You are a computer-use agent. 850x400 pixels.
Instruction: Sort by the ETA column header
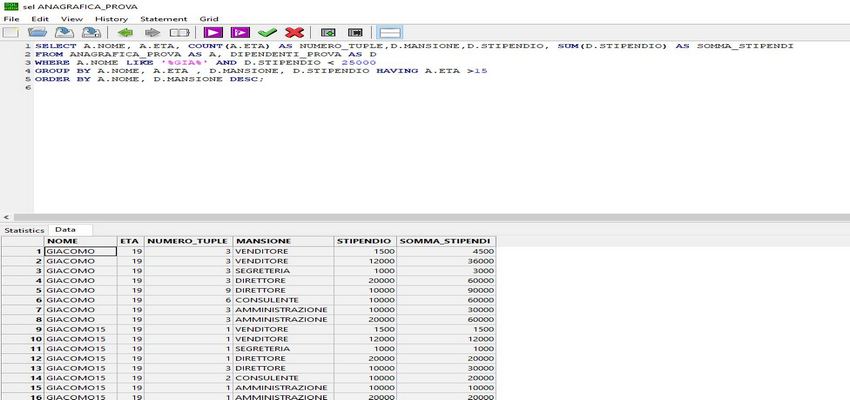coord(131,241)
